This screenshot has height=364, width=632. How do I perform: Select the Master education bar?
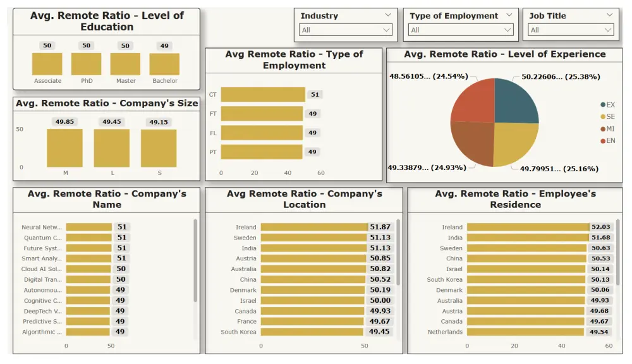[x=125, y=64]
